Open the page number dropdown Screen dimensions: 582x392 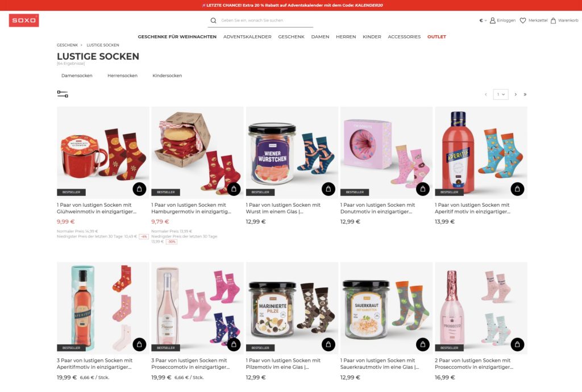click(x=500, y=94)
